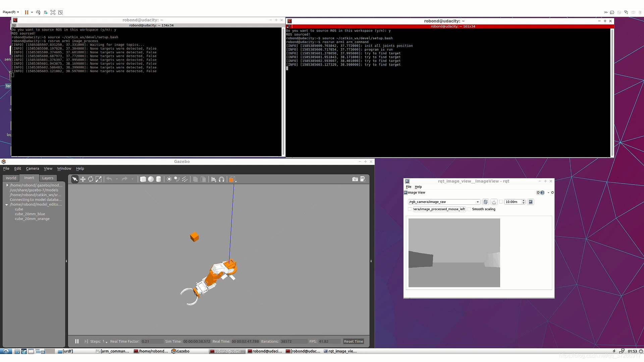Select the rotate mode tool
Viewport: 644px width, 362px height.
tap(91, 179)
